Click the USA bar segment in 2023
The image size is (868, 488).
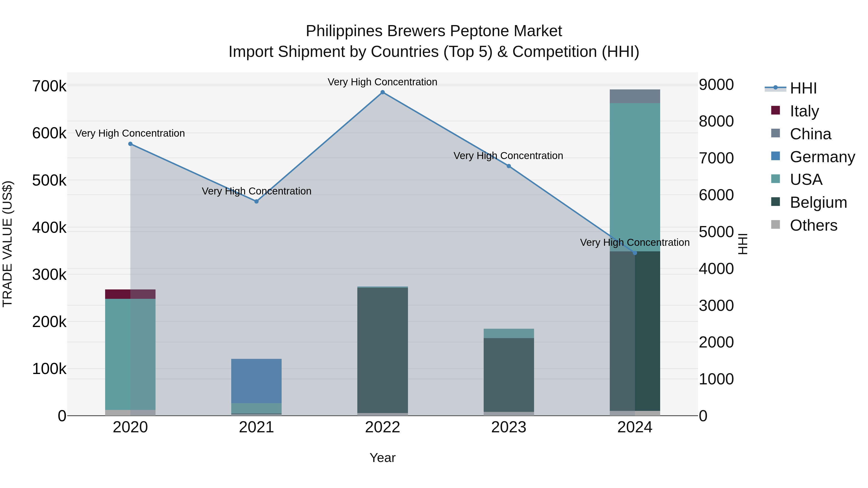509,334
